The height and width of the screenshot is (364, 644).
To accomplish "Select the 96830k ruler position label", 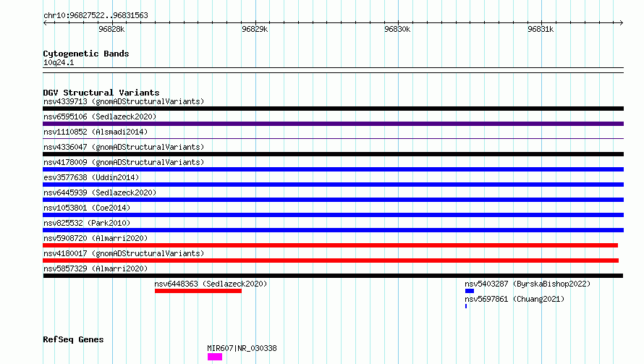I will click(x=397, y=29).
